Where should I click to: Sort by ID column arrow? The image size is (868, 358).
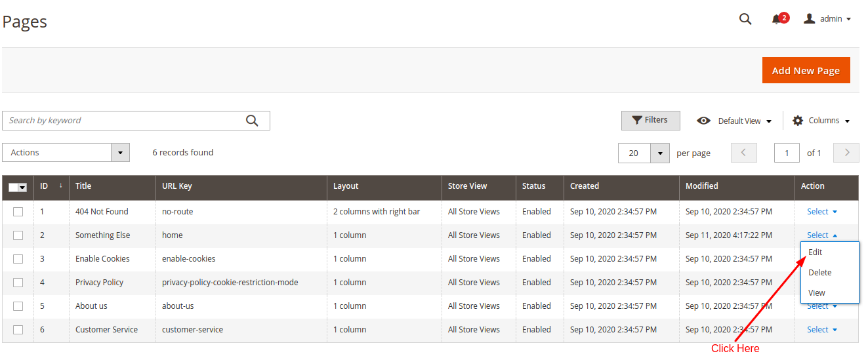click(61, 186)
